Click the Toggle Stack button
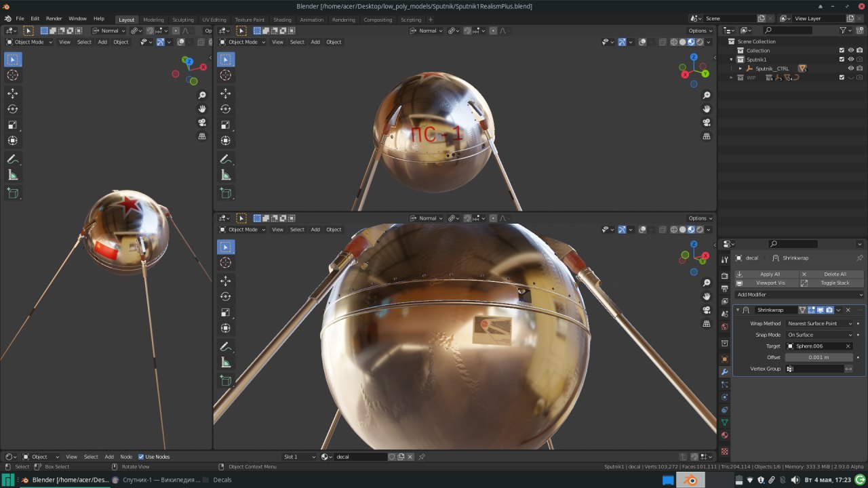 coord(832,283)
